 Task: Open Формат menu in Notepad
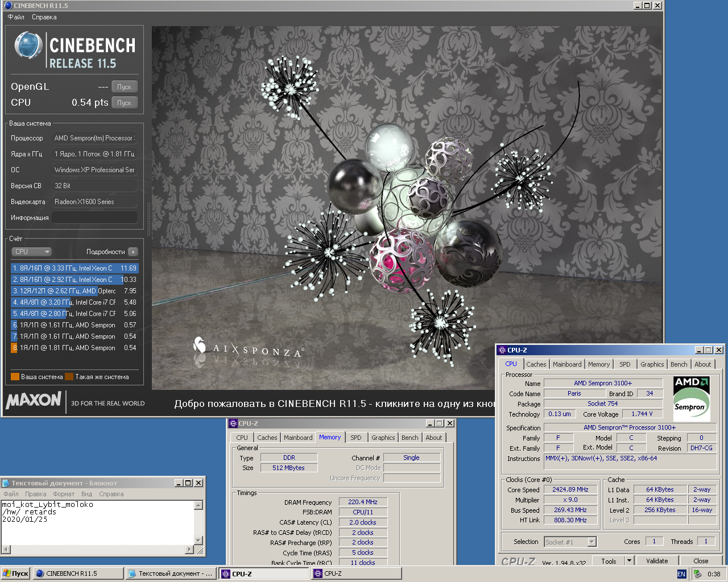64,494
